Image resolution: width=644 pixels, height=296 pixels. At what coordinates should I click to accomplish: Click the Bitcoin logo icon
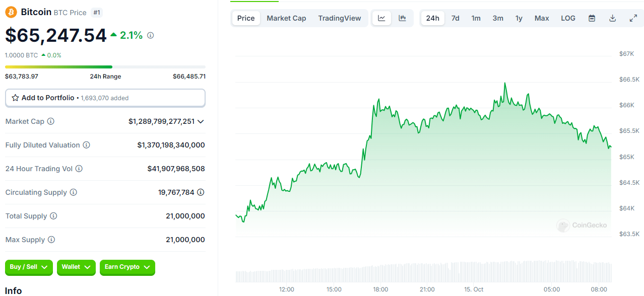[11, 12]
